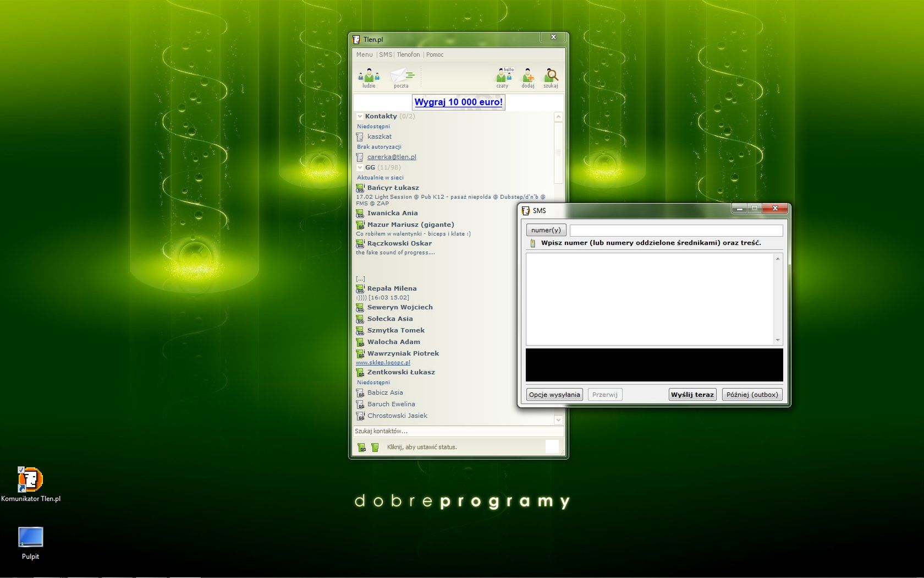Click the SMS message scroll-up arrow

click(x=778, y=258)
